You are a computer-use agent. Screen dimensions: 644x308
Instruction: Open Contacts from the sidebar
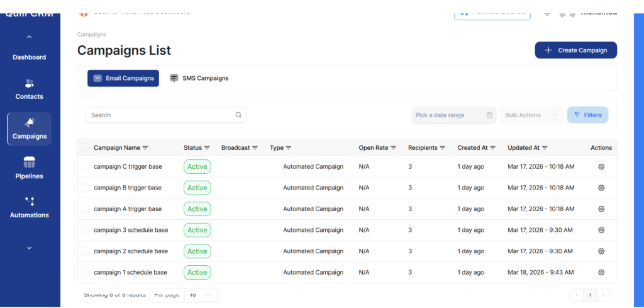(30, 89)
